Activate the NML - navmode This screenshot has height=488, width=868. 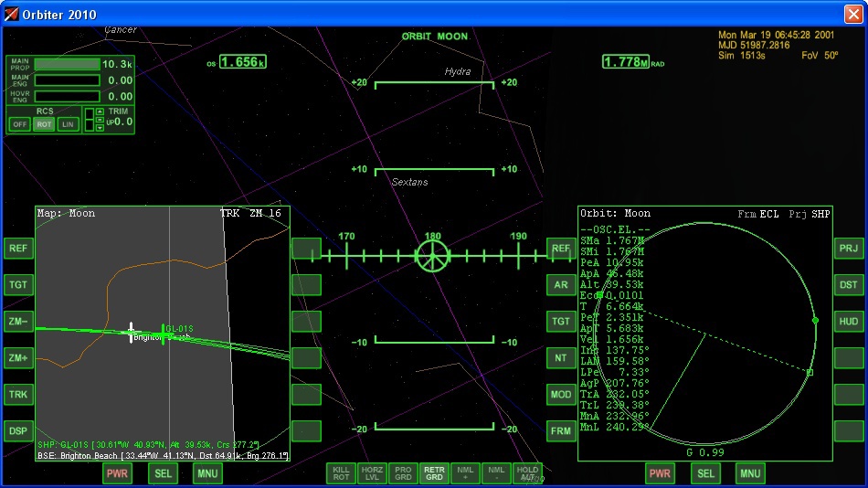[x=496, y=473]
